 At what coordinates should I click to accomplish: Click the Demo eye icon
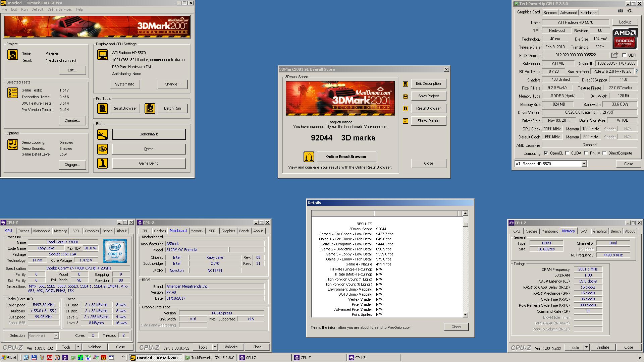tap(103, 149)
